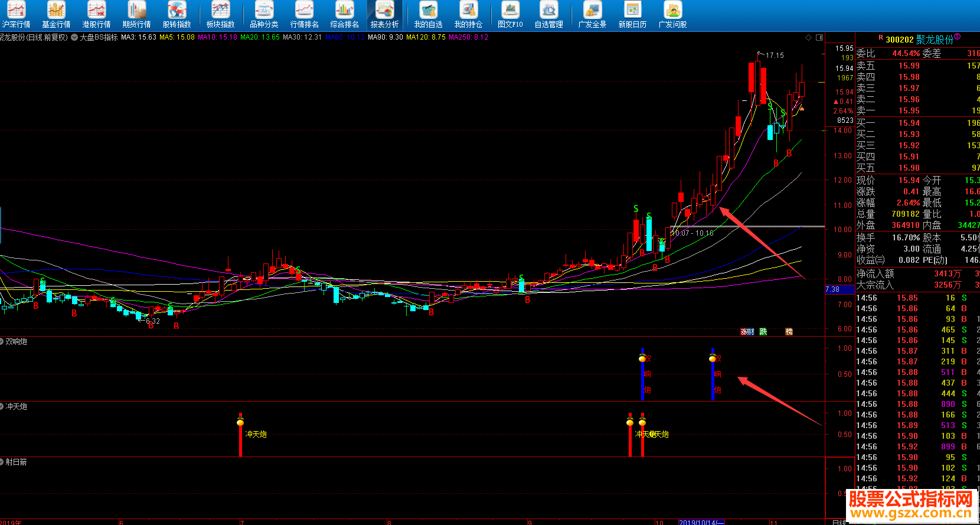Click the 6.32 low price label
Image resolution: width=980 pixels, height=525 pixels.
(153, 321)
